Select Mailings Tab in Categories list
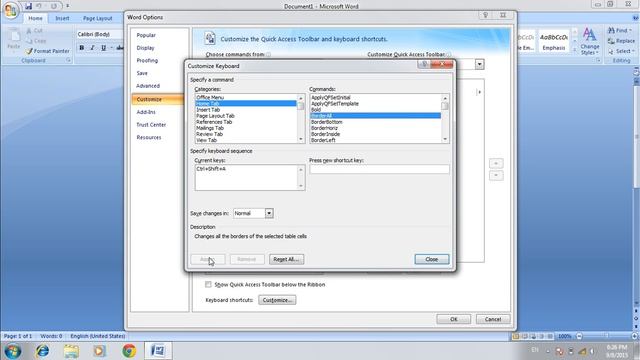This screenshot has width=640, height=360. point(246,128)
